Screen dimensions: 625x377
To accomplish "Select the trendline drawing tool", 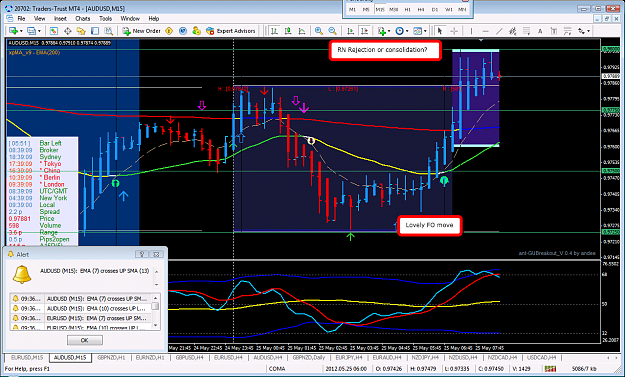I will coord(499,31).
